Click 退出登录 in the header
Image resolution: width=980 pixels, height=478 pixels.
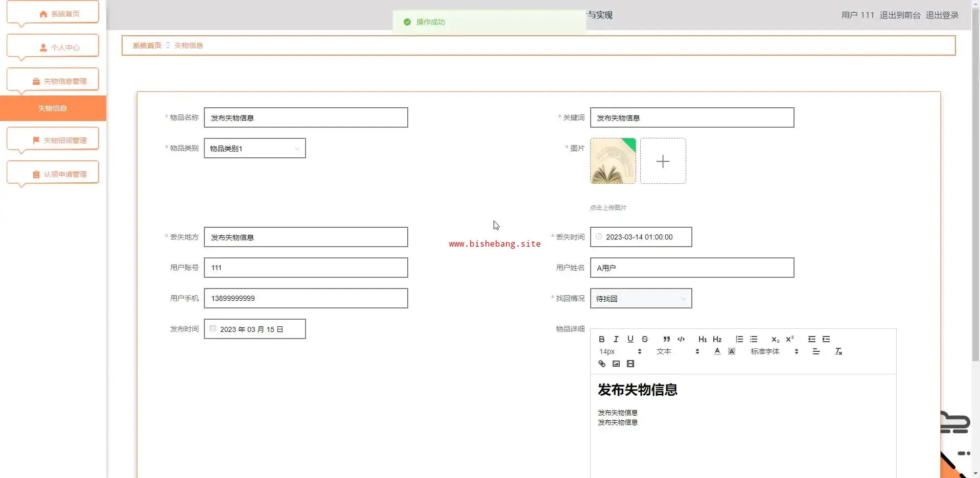(942, 15)
